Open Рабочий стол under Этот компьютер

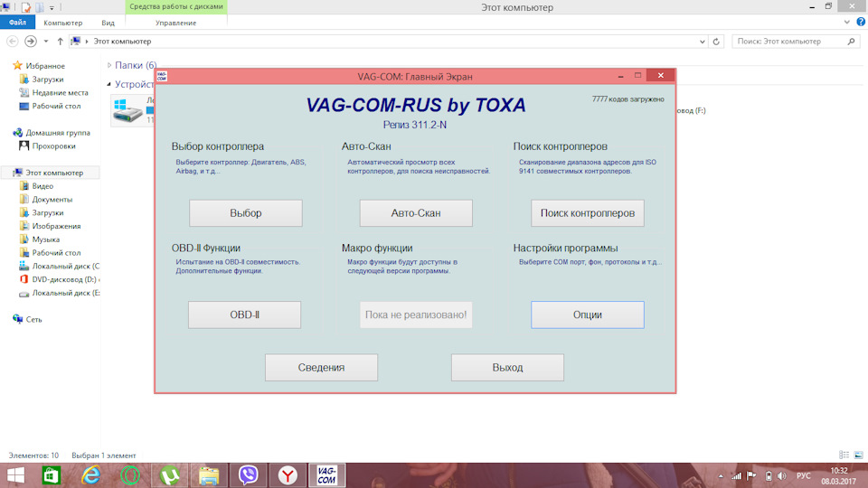(x=56, y=252)
